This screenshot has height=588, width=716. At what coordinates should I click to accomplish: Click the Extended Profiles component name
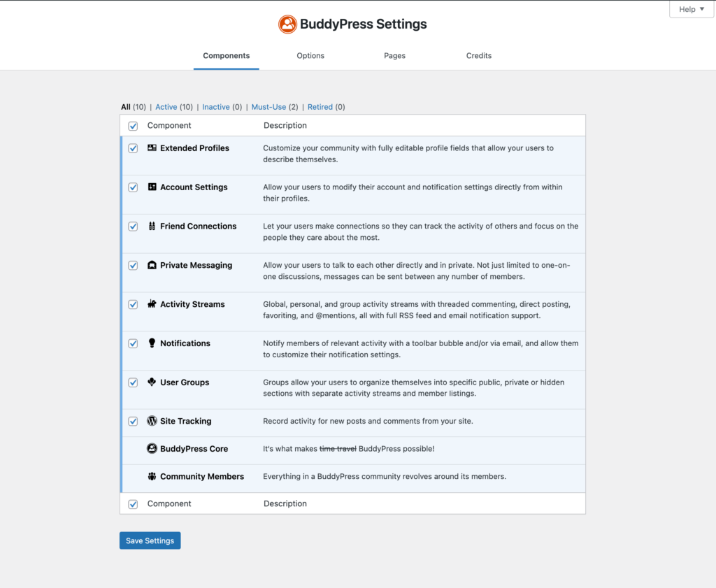click(x=194, y=148)
